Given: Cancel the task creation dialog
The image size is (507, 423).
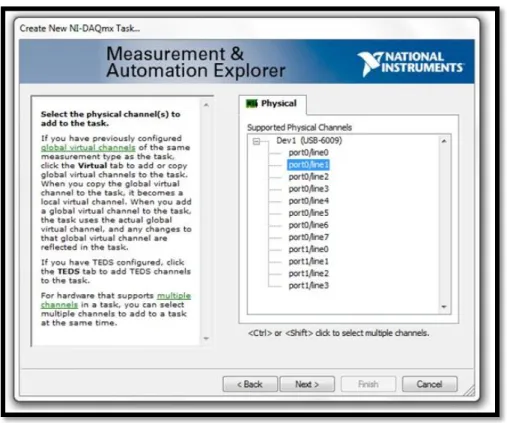Looking at the screenshot, I should pyautogui.click(x=430, y=384).
